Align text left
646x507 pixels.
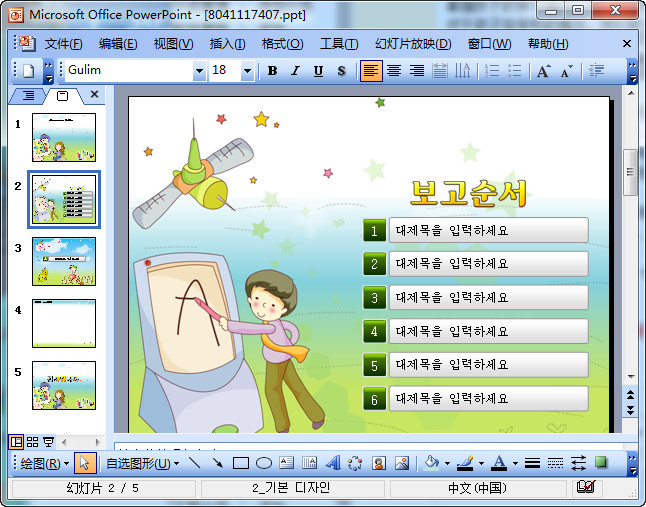(x=371, y=71)
